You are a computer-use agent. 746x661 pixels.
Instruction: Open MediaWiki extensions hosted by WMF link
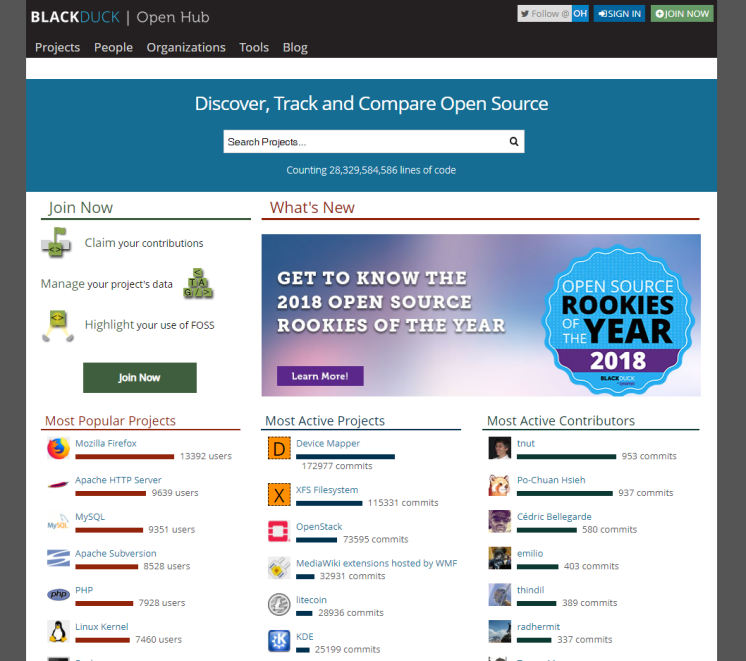[376, 562]
